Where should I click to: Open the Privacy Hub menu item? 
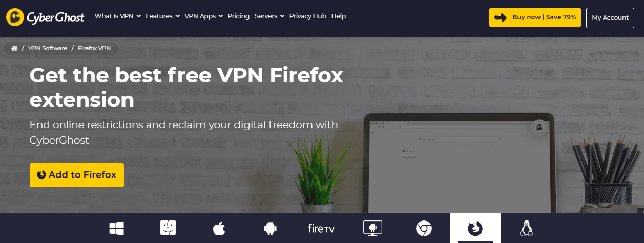click(x=308, y=16)
